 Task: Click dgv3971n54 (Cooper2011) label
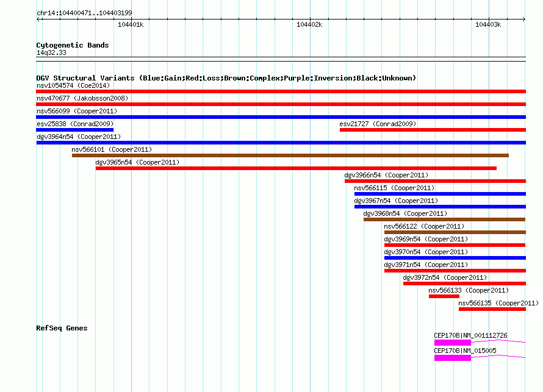426,265
